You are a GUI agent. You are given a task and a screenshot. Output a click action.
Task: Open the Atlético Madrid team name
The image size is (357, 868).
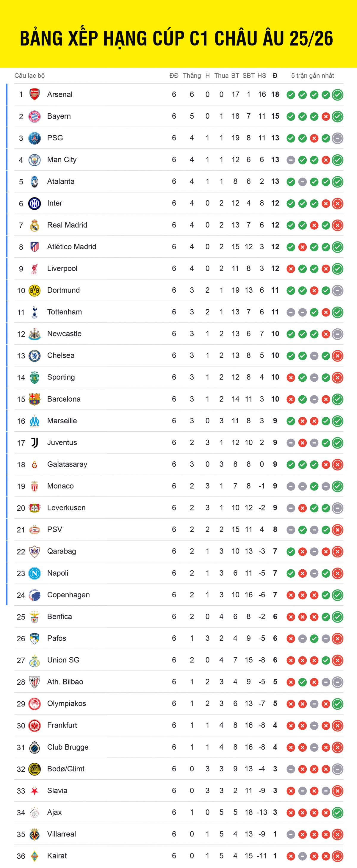pyautogui.click(x=71, y=247)
